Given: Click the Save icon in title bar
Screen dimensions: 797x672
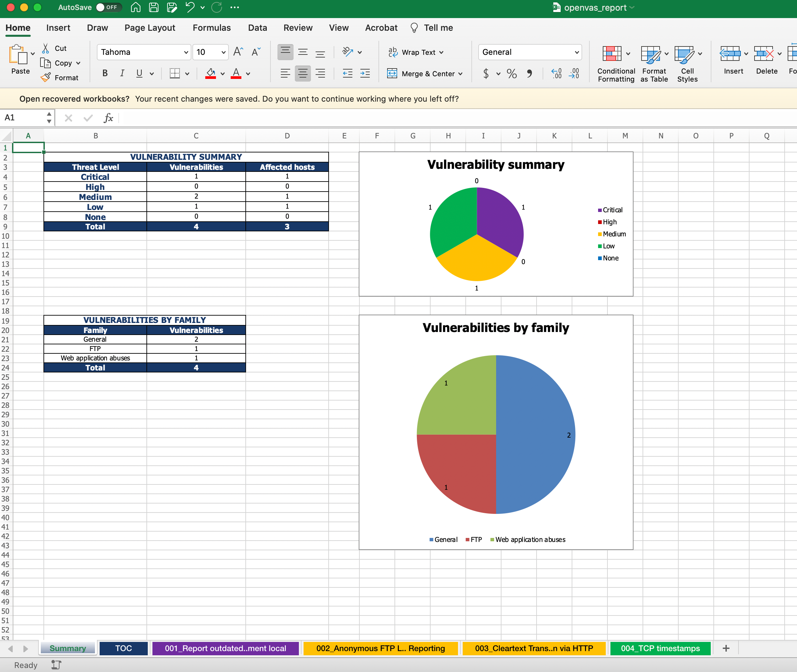Looking at the screenshot, I should tap(153, 7).
